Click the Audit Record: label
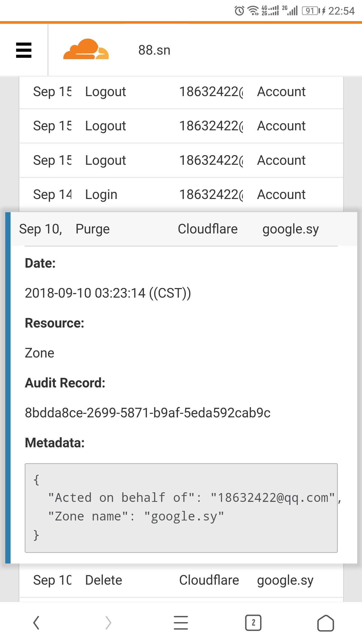The image size is (362, 644). (65, 383)
